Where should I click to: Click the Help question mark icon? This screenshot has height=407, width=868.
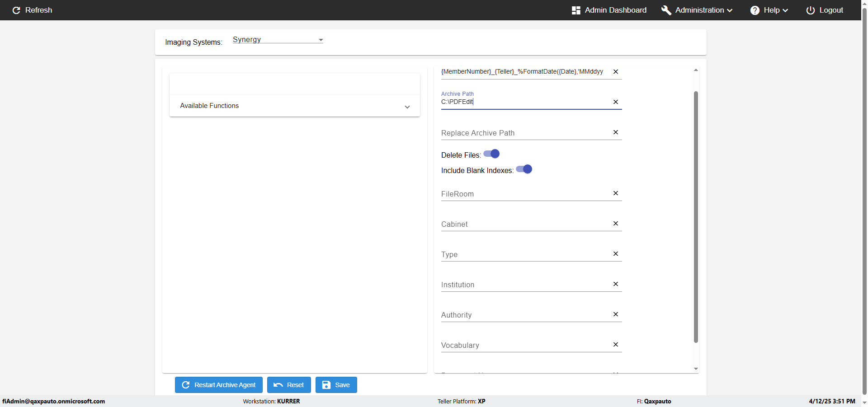click(x=755, y=10)
